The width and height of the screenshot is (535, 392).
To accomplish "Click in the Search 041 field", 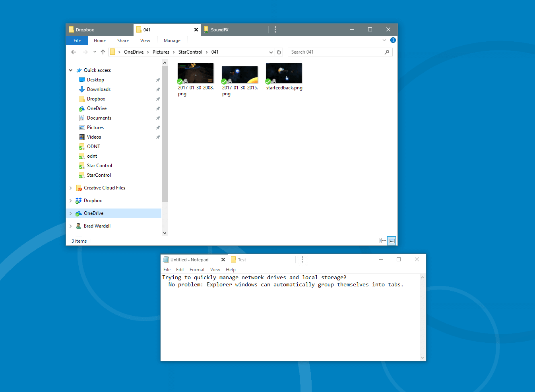I will pos(336,52).
